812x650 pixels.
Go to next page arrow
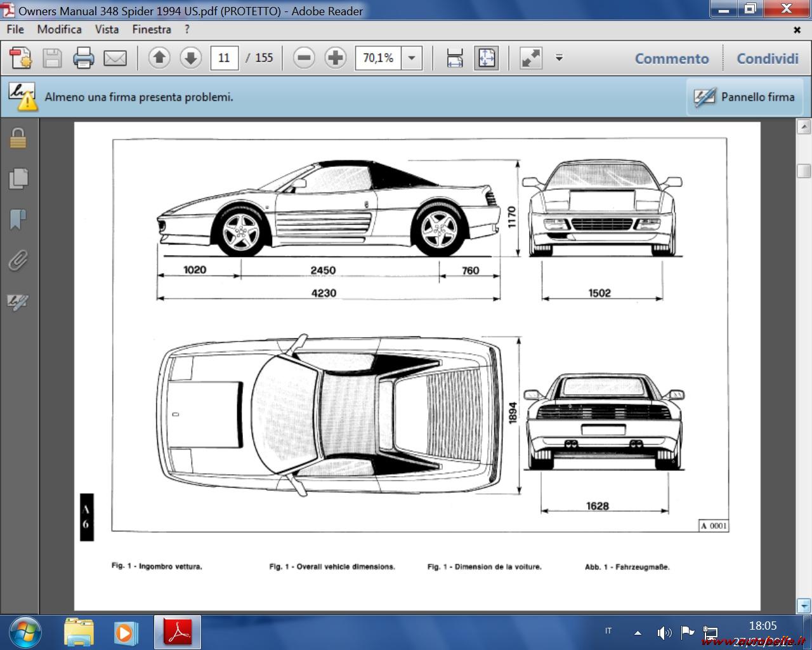pos(190,58)
